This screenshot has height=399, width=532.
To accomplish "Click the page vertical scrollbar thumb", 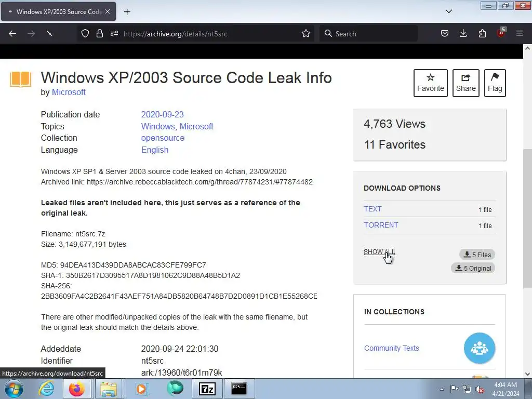I will point(527,219).
